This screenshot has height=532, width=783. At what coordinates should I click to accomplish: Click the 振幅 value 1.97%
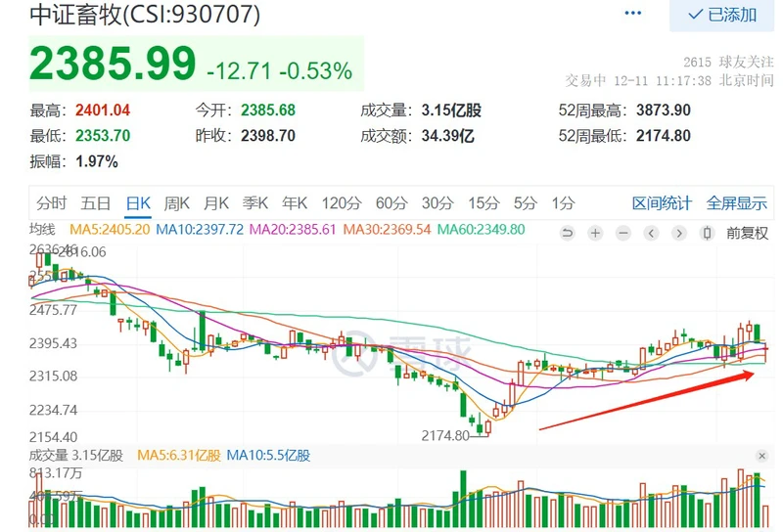pos(97,161)
